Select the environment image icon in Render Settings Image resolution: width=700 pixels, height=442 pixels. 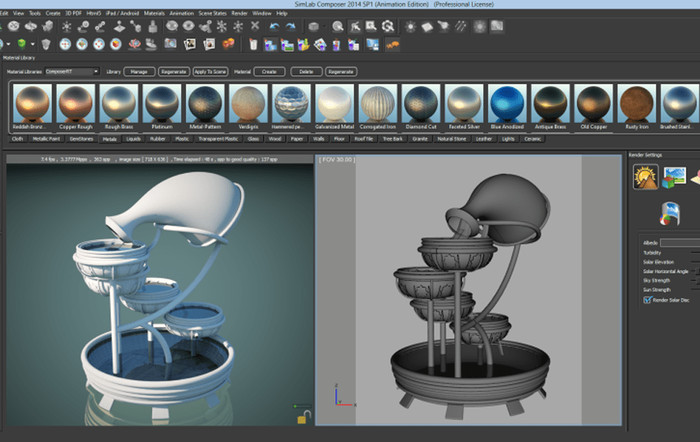point(674,177)
